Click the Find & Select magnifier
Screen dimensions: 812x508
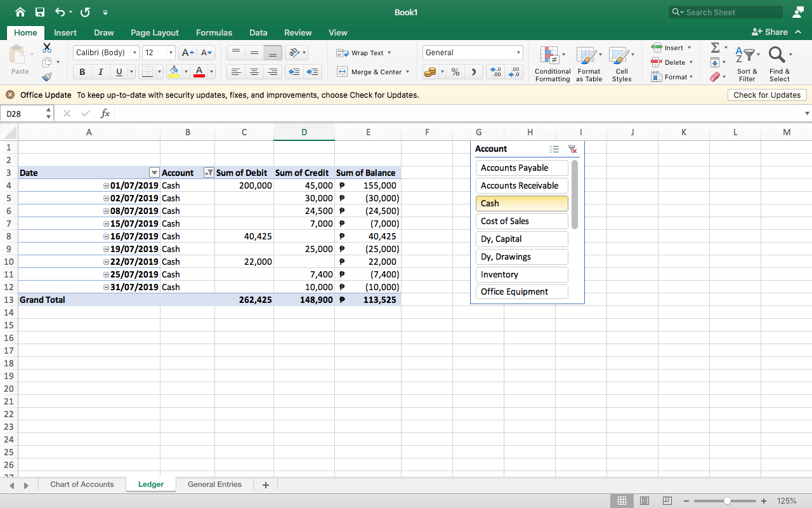[x=777, y=57]
